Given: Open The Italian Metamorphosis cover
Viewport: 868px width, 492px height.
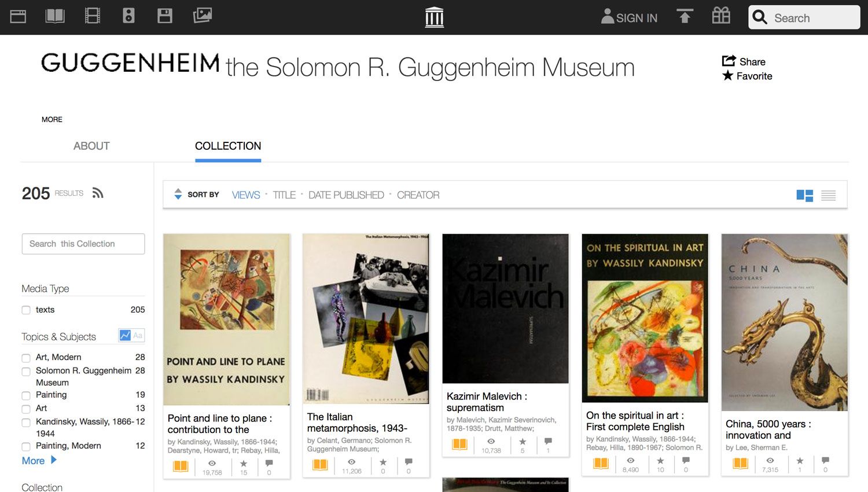Looking at the screenshot, I should point(366,319).
